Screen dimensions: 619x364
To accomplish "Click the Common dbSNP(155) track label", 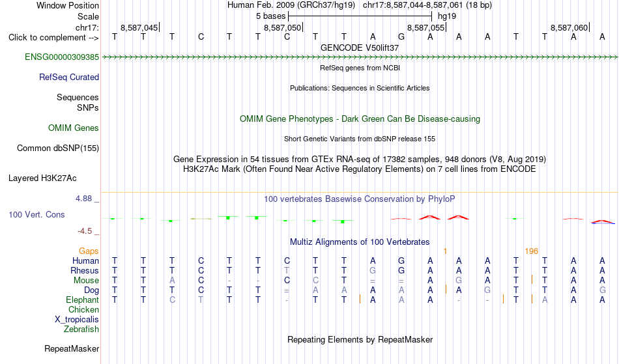I will pyautogui.click(x=57, y=148).
